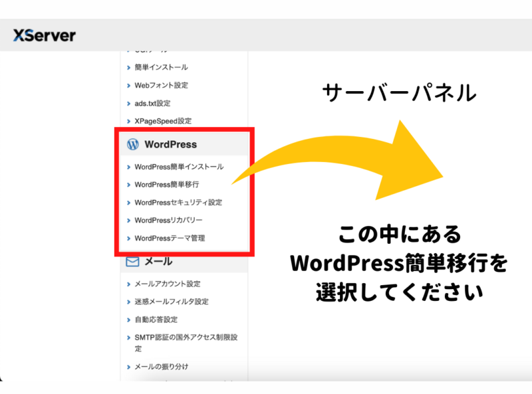Image resolution: width=532 pixels, height=394 pixels.
Task: Click chevron beside SMTP認証の国外アクセス制限設定
Action: tap(128, 338)
